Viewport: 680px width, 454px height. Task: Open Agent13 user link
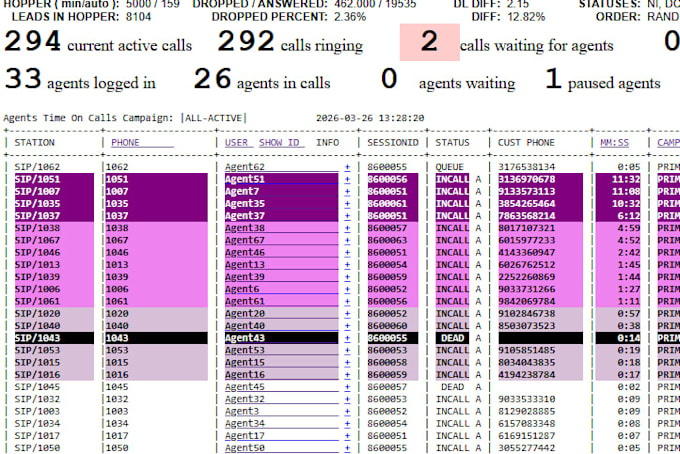tap(281, 265)
